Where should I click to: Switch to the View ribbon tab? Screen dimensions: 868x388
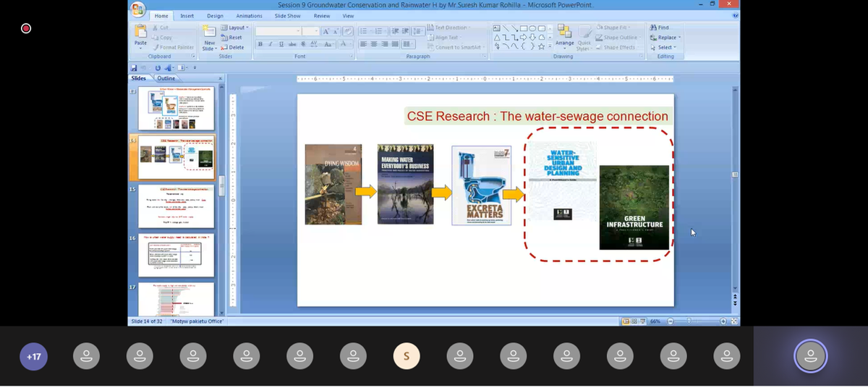[x=348, y=16]
